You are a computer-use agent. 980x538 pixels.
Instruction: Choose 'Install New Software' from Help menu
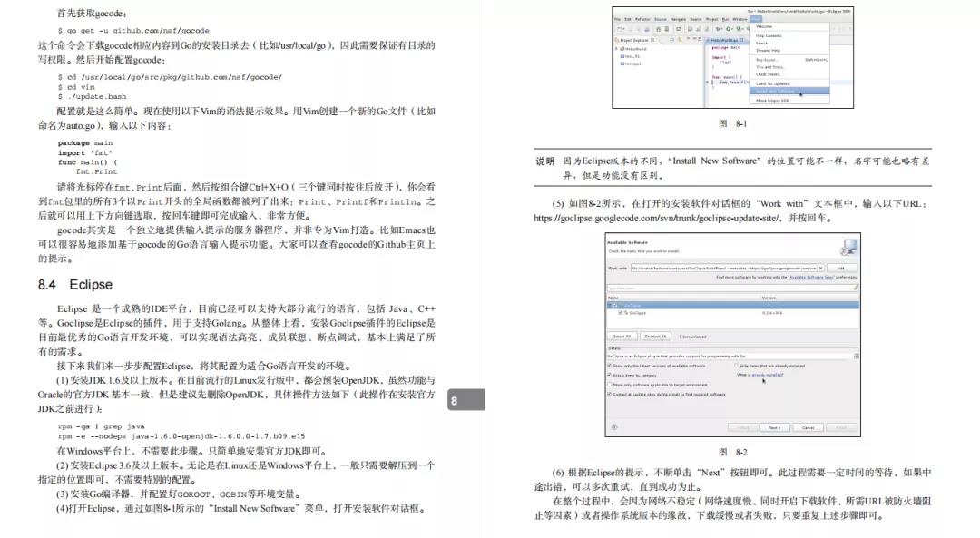tap(774, 91)
